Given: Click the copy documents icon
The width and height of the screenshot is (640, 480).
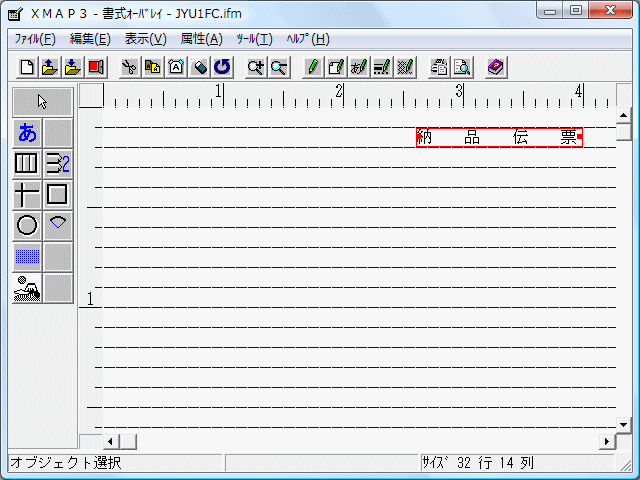Looking at the screenshot, I should [153, 67].
